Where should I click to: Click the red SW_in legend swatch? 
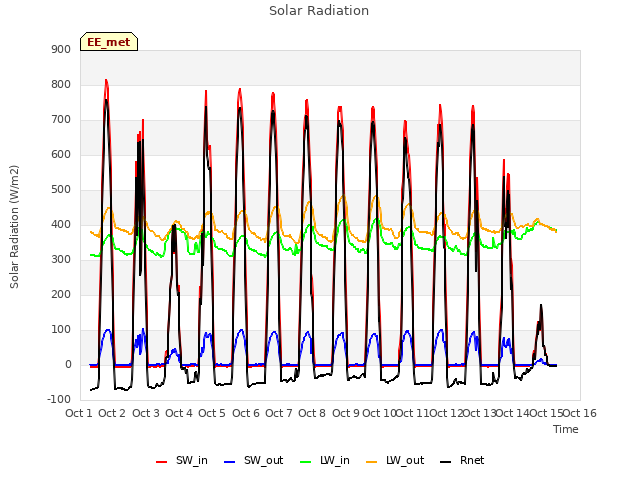point(162,462)
